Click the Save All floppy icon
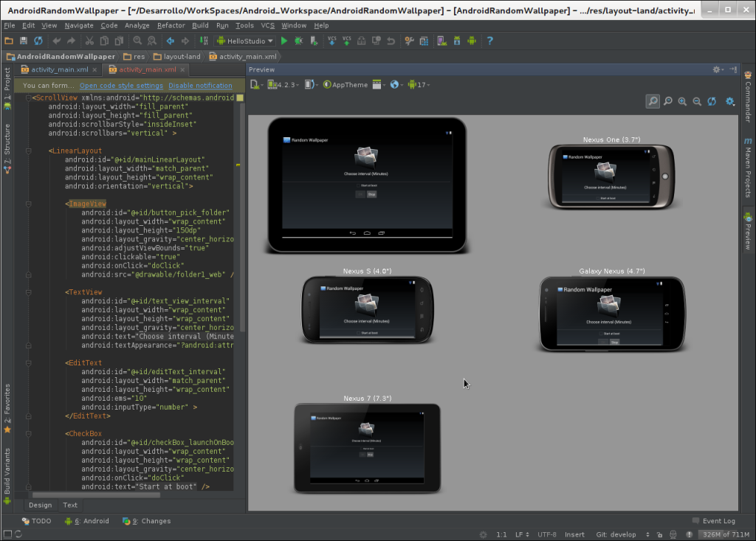The width and height of the screenshot is (756, 541). pos(23,41)
